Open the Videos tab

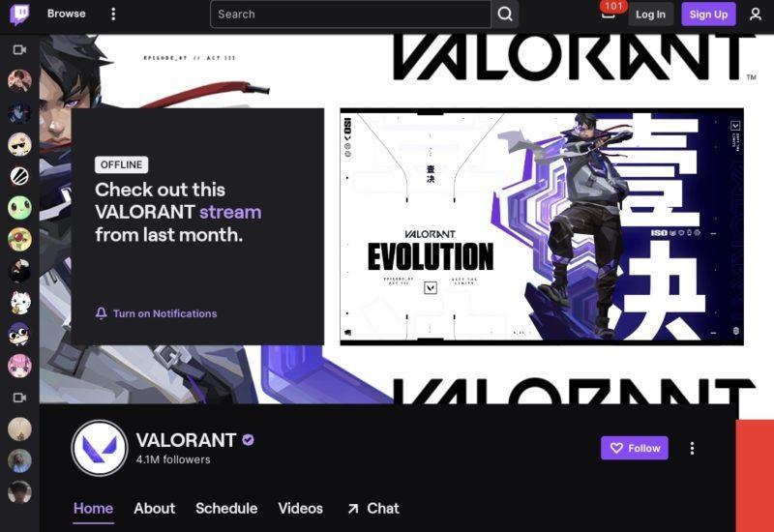pos(301,509)
